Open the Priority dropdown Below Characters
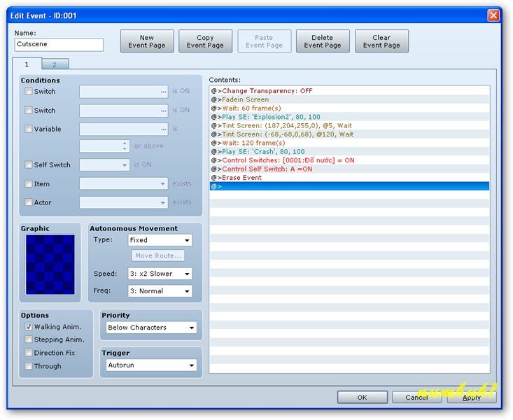513x420 pixels. tap(151, 328)
